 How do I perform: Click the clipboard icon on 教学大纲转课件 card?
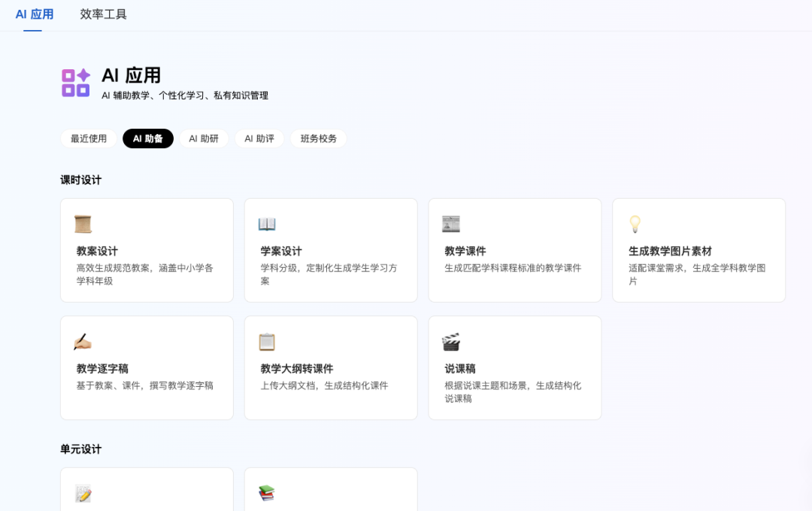(267, 341)
